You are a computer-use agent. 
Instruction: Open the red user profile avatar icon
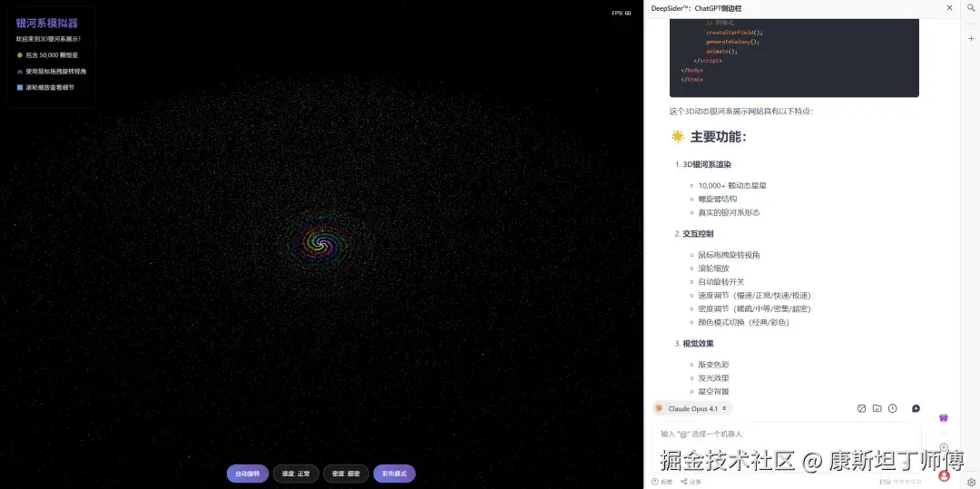coord(944,476)
